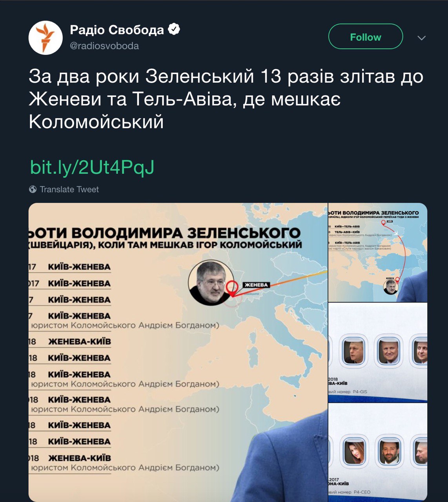Click the Translate Tweet link

(x=69, y=189)
